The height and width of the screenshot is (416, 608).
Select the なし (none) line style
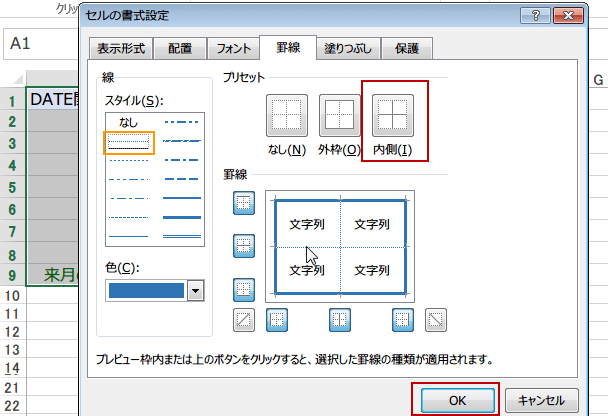point(128,123)
